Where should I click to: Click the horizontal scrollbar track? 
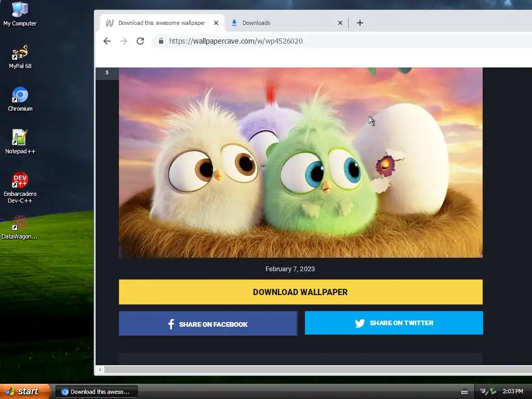click(x=317, y=370)
